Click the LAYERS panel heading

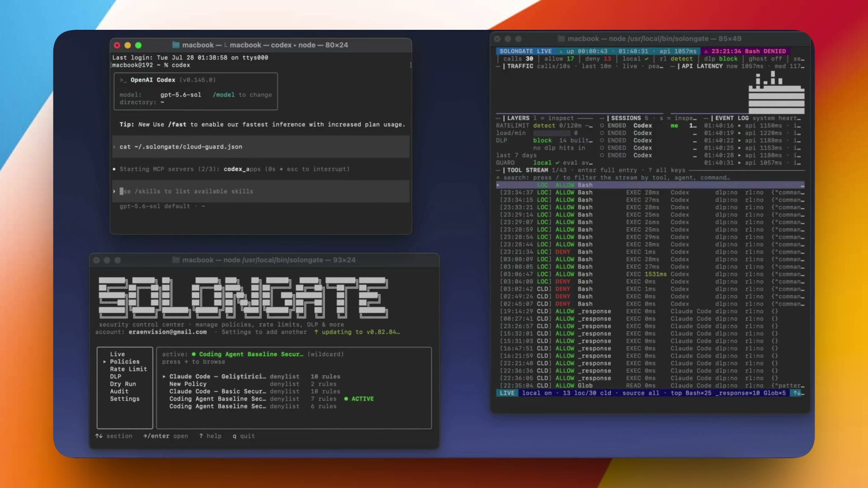tap(518, 118)
